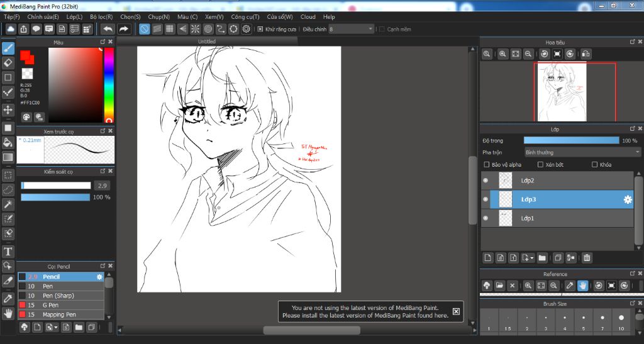Image resolution: width=644 pixels, height=344 pixels.
Task: Open Lớp3 layer settings gear
Action: pos(628,199)
